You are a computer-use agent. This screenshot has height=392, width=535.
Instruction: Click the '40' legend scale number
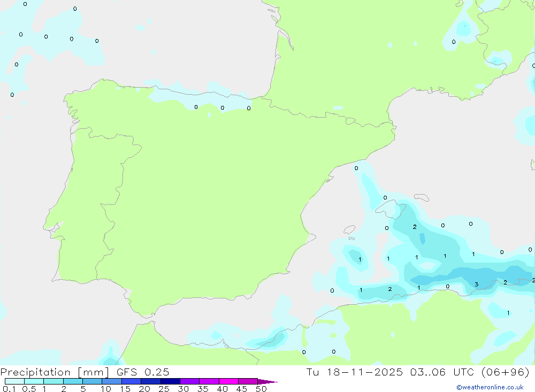[223, 389]
